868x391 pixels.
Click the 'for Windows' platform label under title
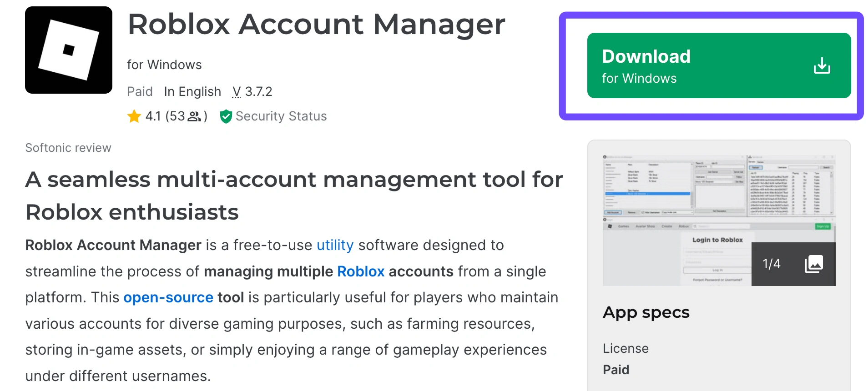coord(164,65)
